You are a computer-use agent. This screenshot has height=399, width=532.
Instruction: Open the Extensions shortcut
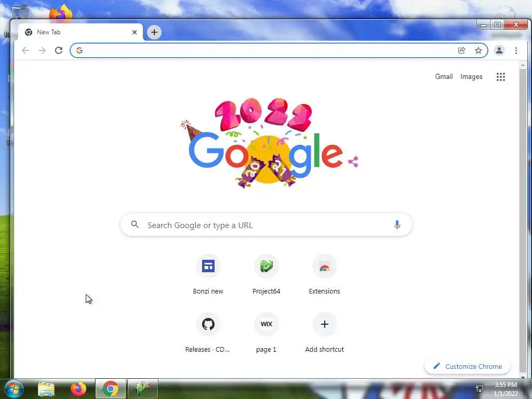[x=324, y=274]
